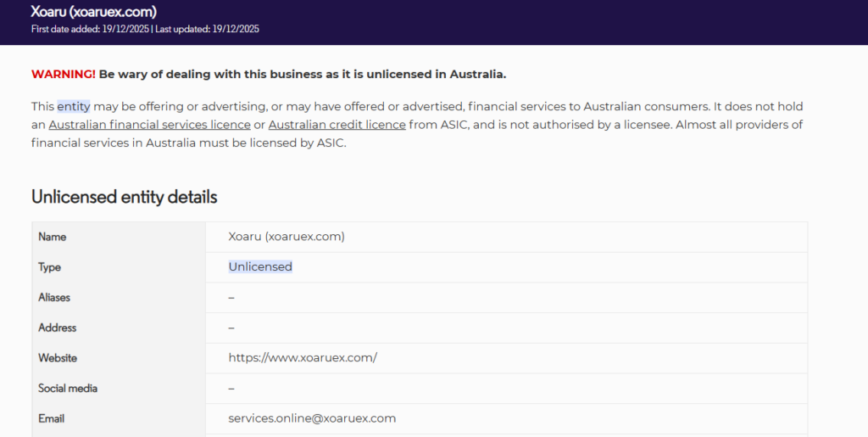Screen dimensions: 868x437
Task: Click the website URL https://www.xoaruex.com/
Action: (x=303, y=358)
